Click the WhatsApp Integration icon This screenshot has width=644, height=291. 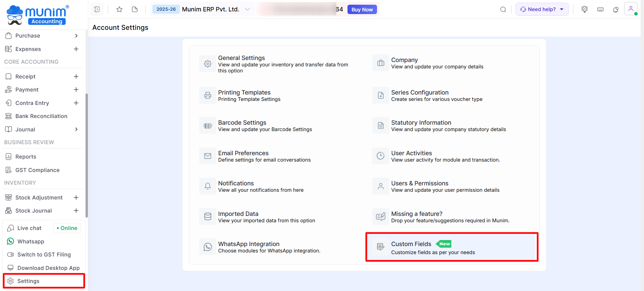[208, 247]
